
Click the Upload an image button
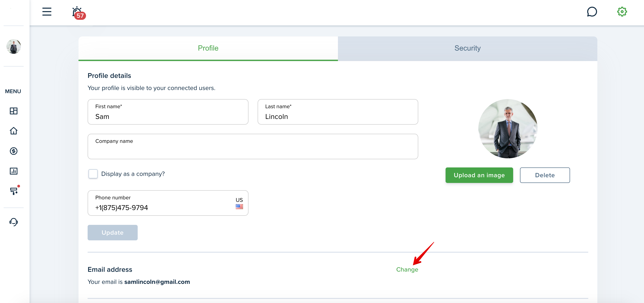479,175
